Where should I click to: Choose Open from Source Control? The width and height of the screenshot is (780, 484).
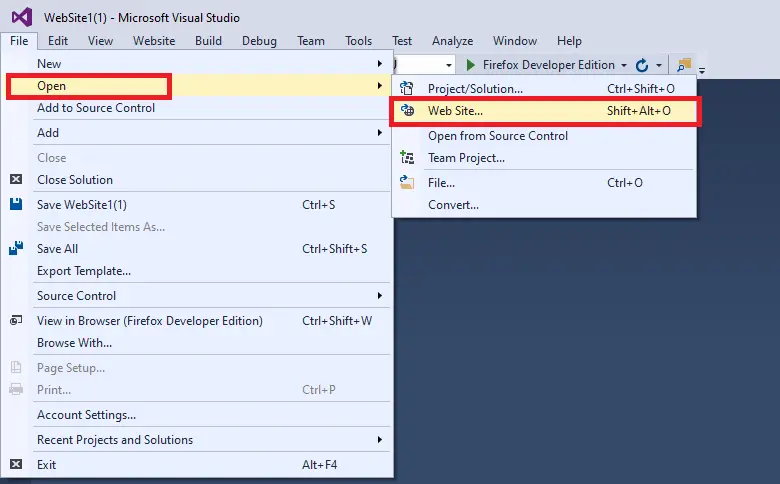(545, 135)
